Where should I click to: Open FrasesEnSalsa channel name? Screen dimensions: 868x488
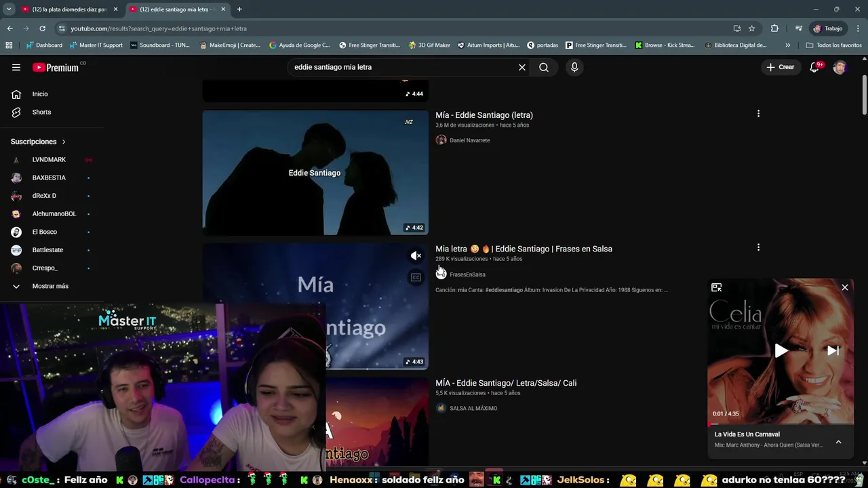pos(467,274)
